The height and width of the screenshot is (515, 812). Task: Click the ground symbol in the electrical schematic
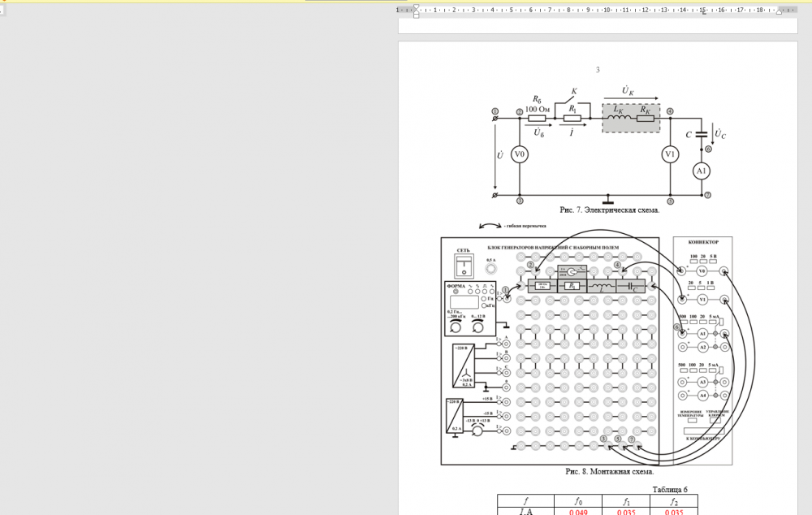point(609,197)
